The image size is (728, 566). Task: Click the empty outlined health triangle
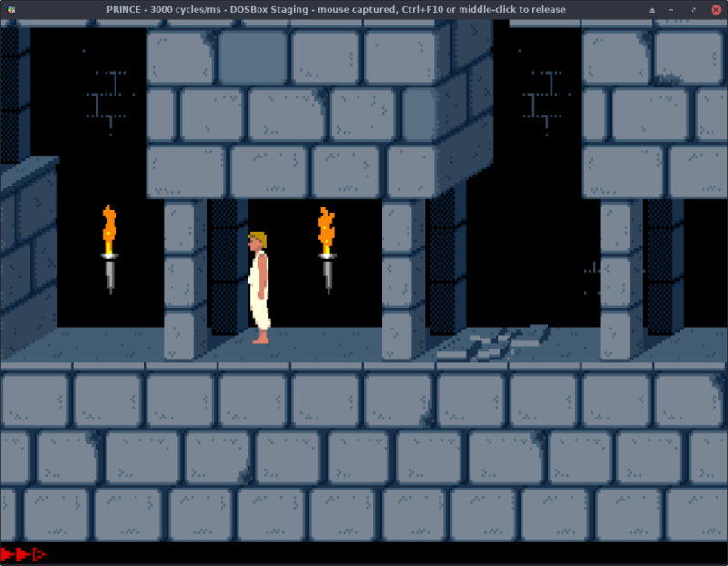click(39, 554)
